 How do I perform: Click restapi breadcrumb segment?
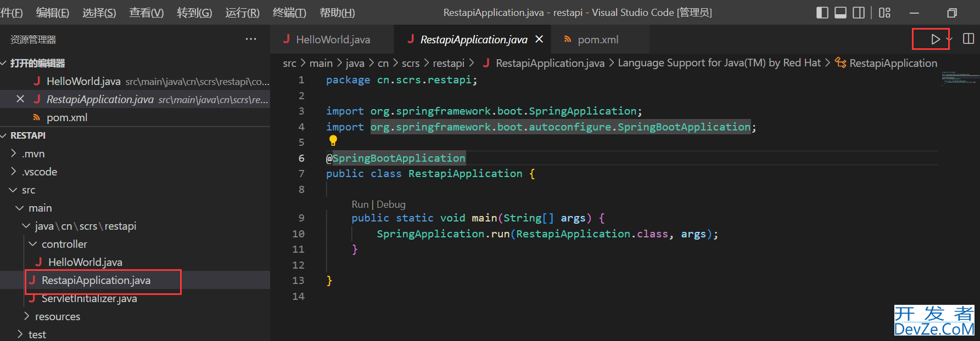pos(449,63)
